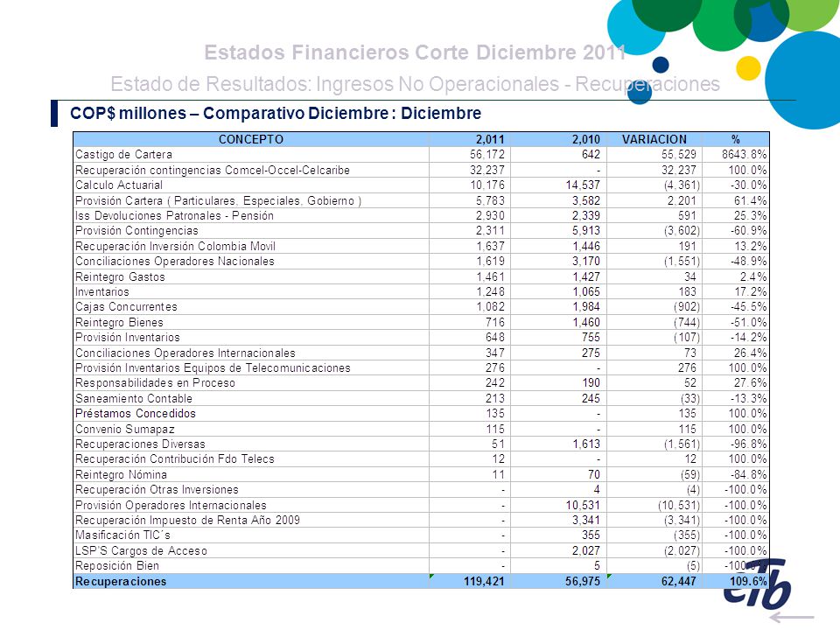
Task: Click the 8643.8% percentage cell
Action: pyautogui.click(x=744, y=155)
